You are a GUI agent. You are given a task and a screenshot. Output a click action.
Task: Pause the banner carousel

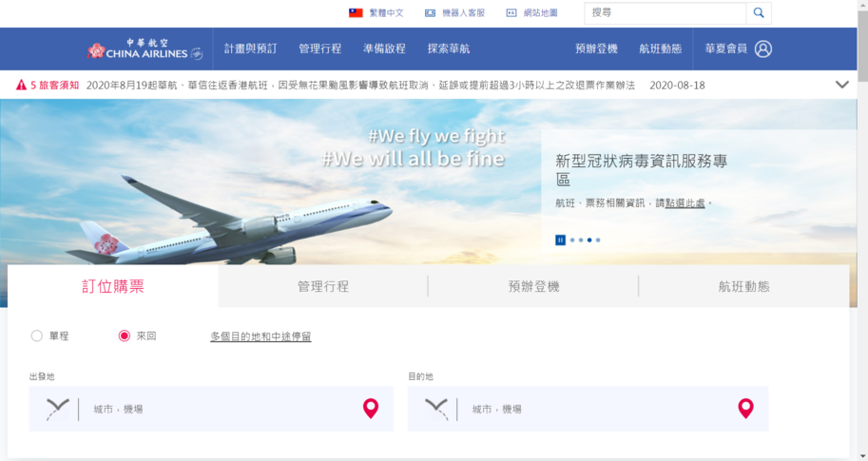(560, 240)
